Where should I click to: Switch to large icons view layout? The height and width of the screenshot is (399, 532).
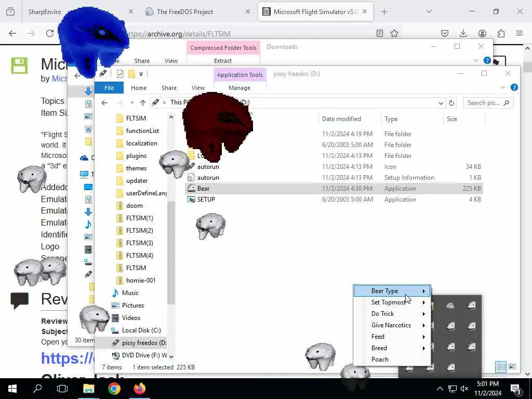click(x=512, y=367)
